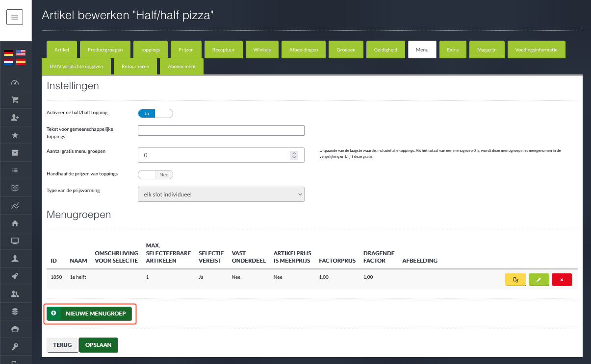Switch language with the US flag
The height and width of the screenshot is (364, 591).
(21, 53)
